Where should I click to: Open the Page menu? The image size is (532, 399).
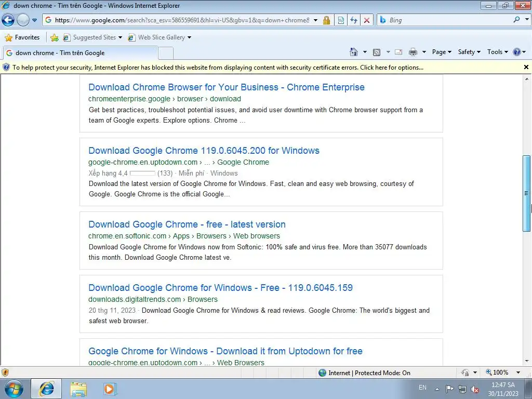[442, 52]
